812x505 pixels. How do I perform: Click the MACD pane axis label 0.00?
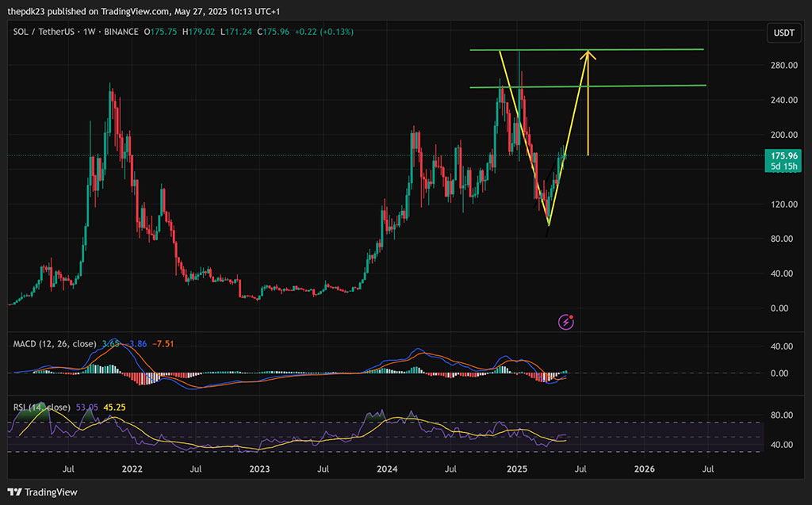click(x=779, y=373)
